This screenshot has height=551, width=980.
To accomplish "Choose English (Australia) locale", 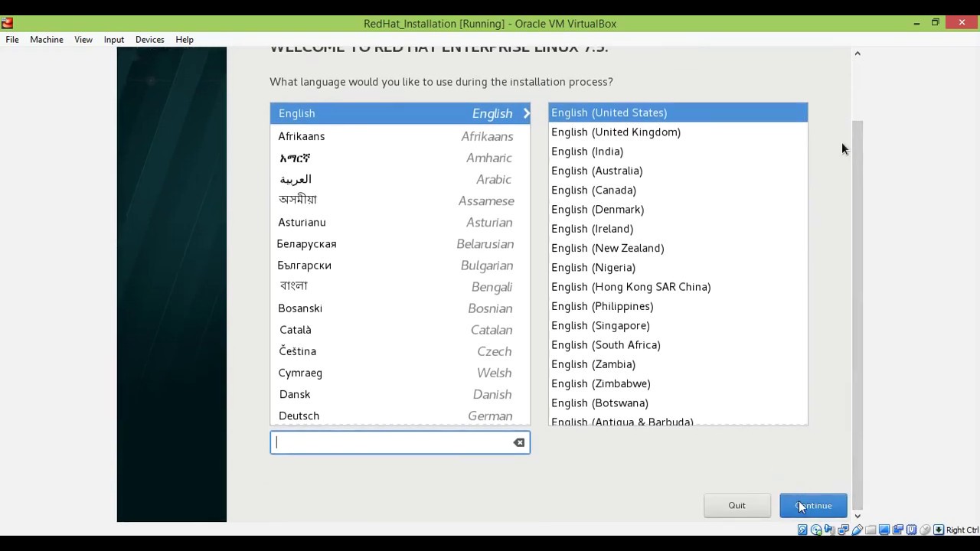I will pos(678,171).
